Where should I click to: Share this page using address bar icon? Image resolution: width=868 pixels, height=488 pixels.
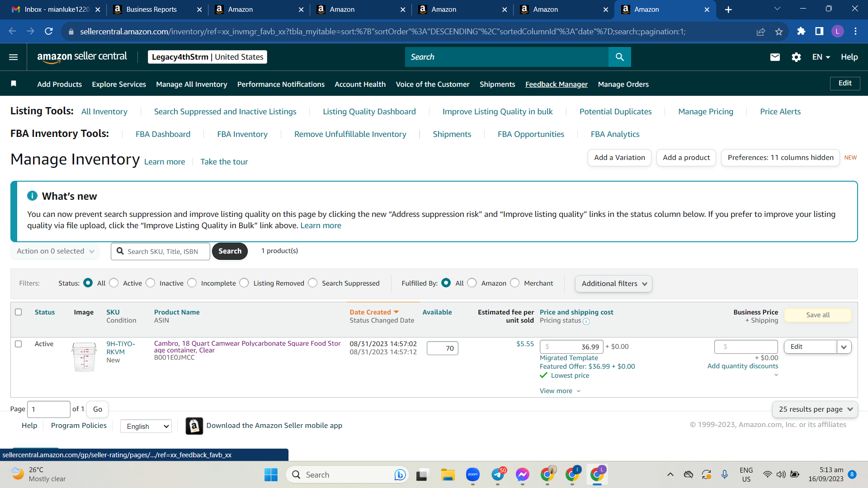761,32
